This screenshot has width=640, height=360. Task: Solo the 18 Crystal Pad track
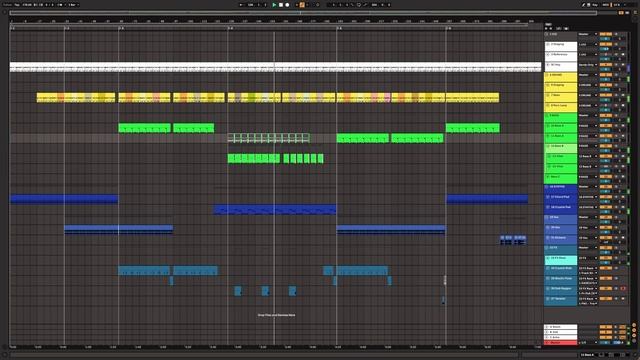click(x=617, y=207)
